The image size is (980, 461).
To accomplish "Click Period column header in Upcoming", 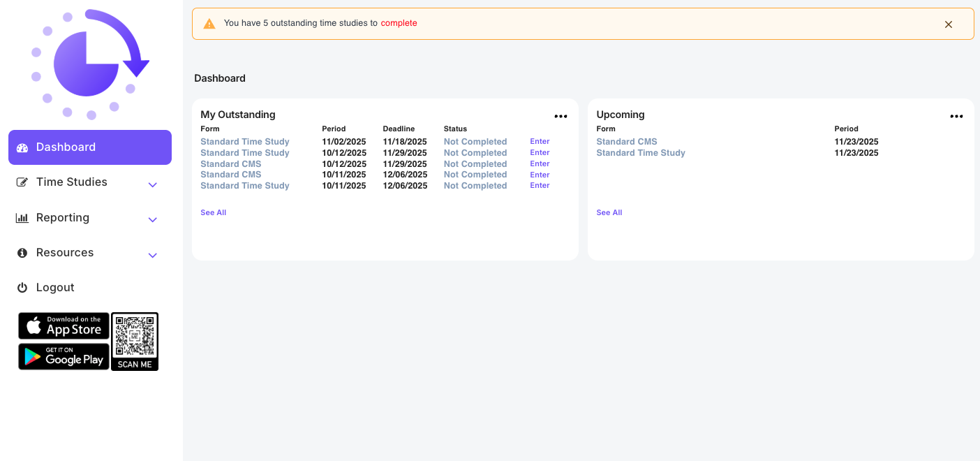I will (847, 129).
